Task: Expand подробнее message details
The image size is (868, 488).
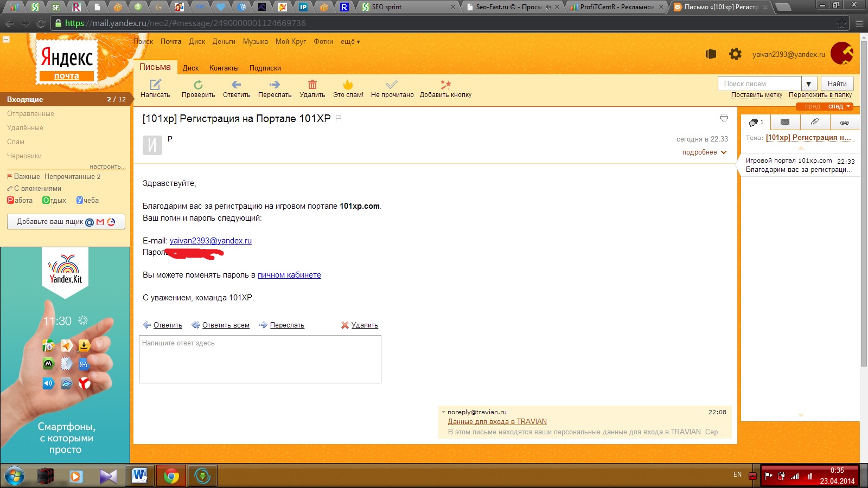Action: (x=704, y=152)
